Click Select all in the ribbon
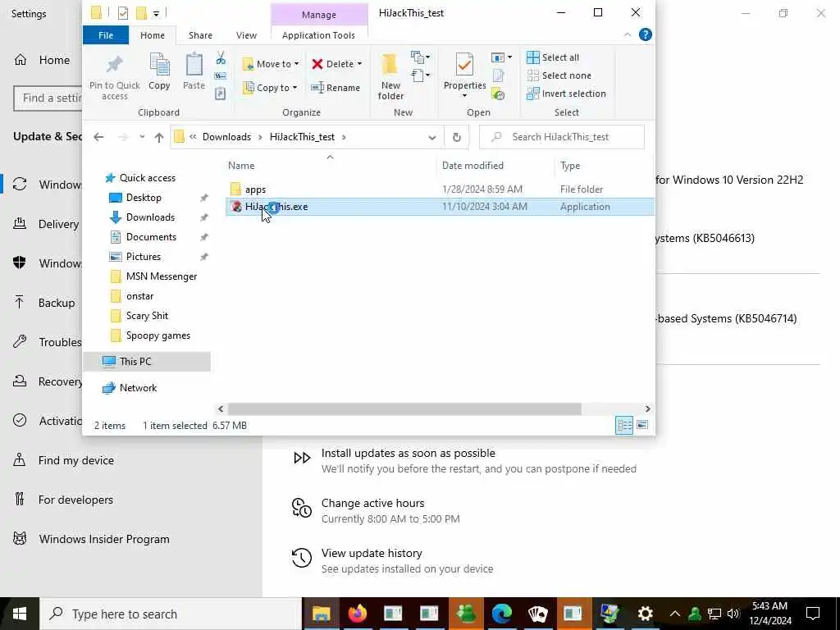The width and height of the screenshot is (840, 630). (553, 57)
